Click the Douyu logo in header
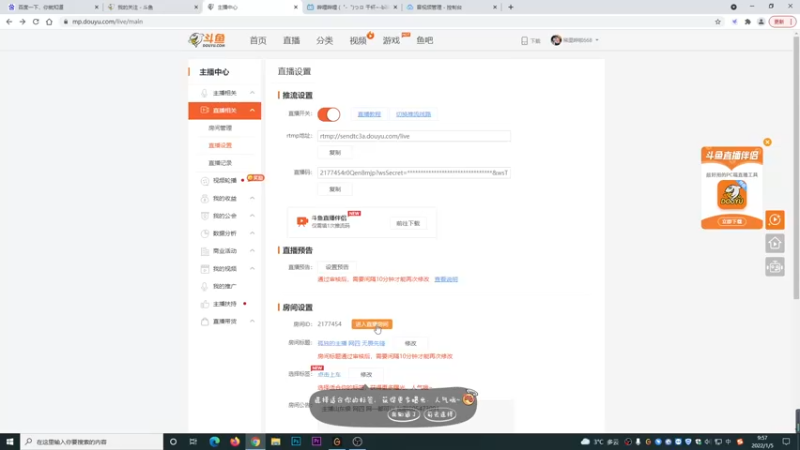Viewport: 800px width, 450px height. [207, 40]
